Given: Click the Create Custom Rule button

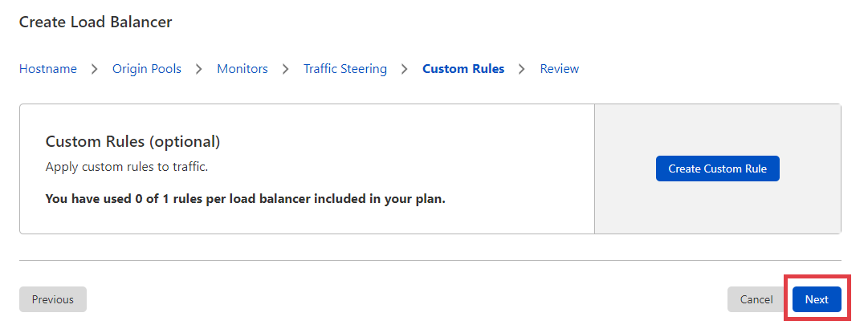Looking at the screenshot, I should coord(718,169).
